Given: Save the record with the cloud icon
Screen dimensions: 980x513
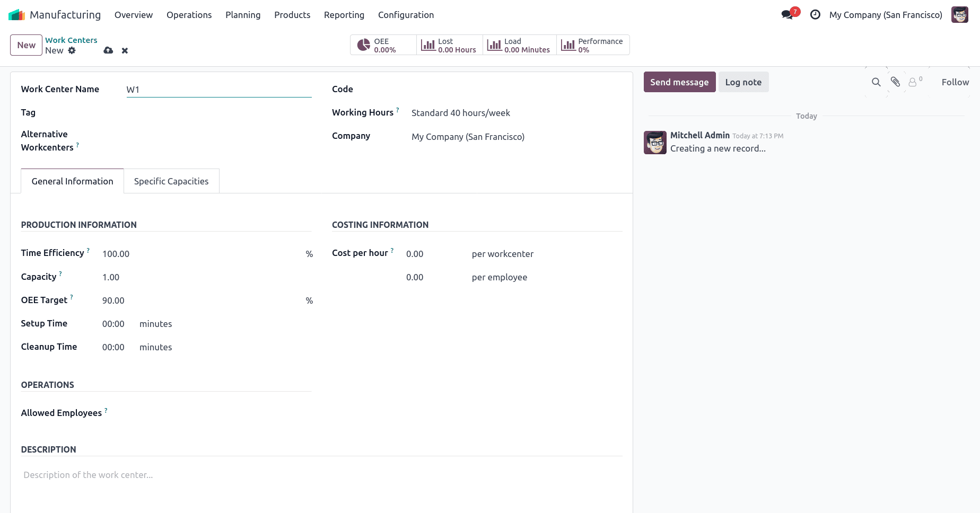Looking at the screenshot, I should (x=108, y=50).
